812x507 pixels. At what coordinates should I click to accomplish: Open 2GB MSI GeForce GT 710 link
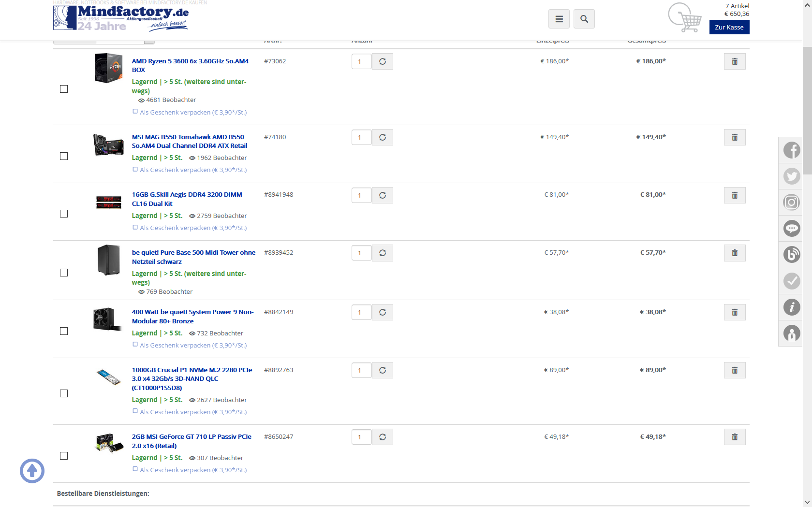[x=192, y=441]
